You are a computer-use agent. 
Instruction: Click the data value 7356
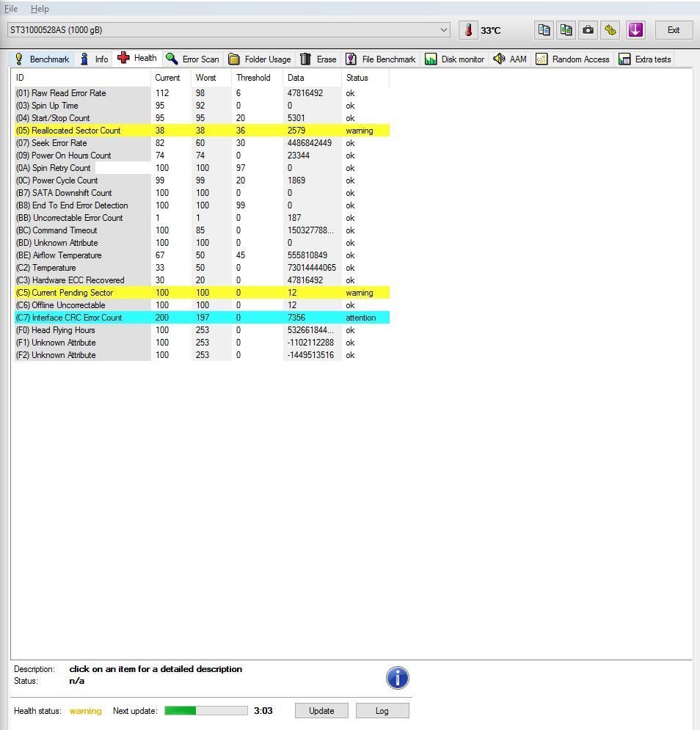(296, 318)
